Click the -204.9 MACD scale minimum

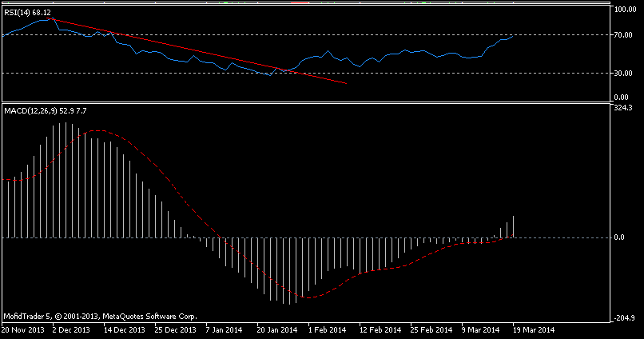[622, 318]
